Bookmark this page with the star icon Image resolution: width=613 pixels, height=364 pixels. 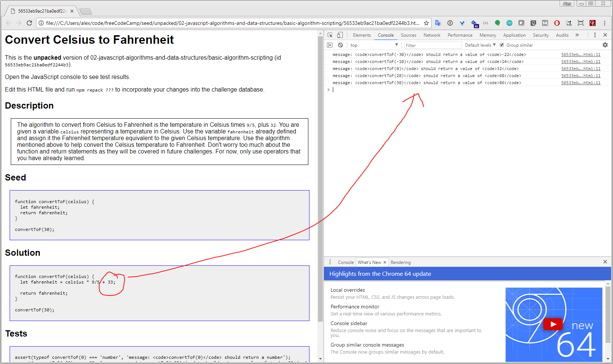tap(426, 23)
